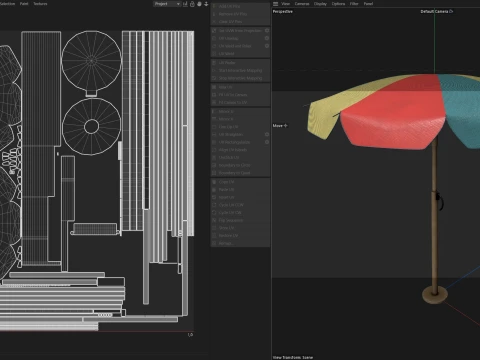Open options gear for UV Unwrap
480x360 pixels.
click(267, 38)
